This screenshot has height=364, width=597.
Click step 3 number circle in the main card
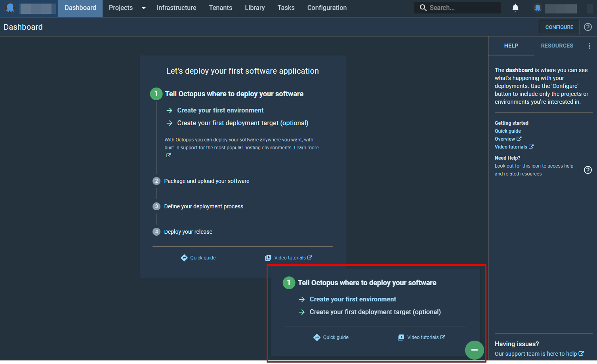(x=156, y=206)
